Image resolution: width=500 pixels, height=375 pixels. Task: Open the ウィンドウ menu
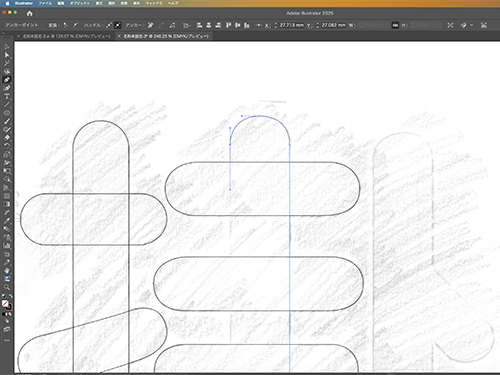click(154, 3)
